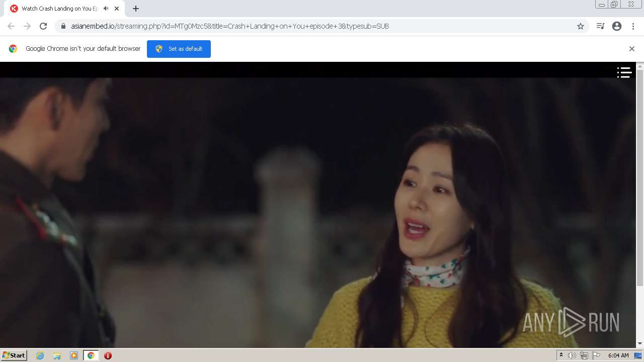Screen dimensions: 644x362
Task: Click the Chrome logo in infobar
Action: coord(13,49)
